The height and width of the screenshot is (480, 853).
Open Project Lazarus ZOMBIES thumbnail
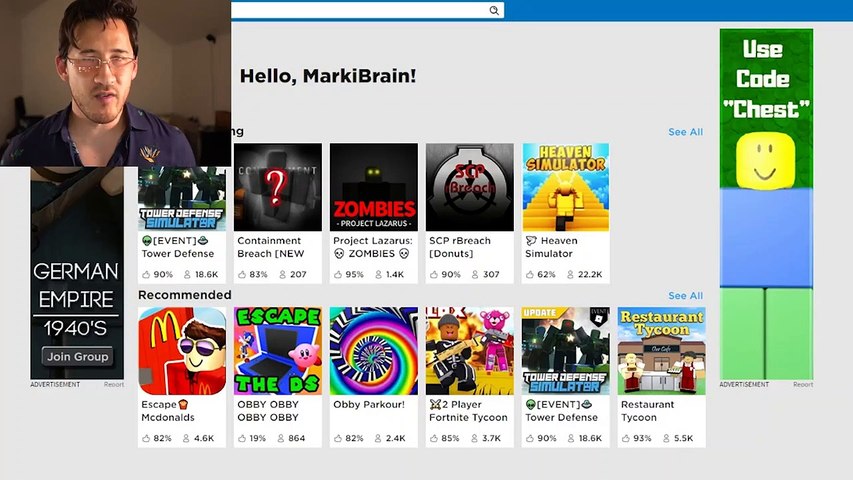[x=374, y=187]
